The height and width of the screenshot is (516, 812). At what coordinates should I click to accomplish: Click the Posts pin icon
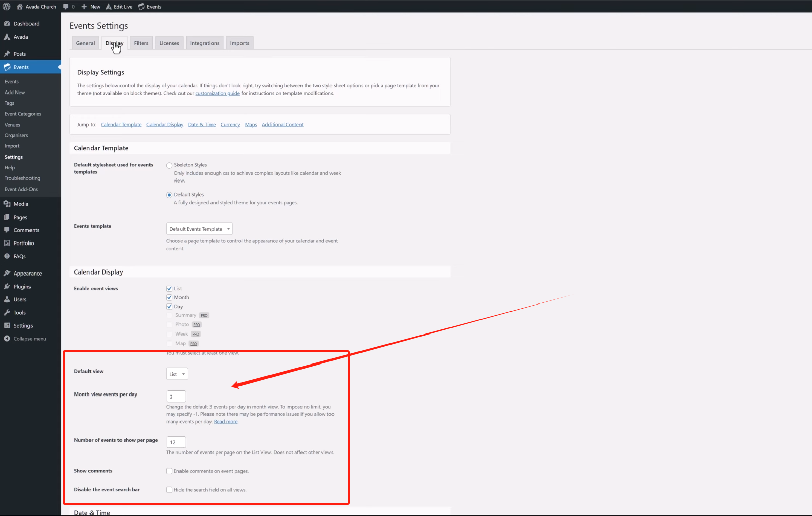7,54
